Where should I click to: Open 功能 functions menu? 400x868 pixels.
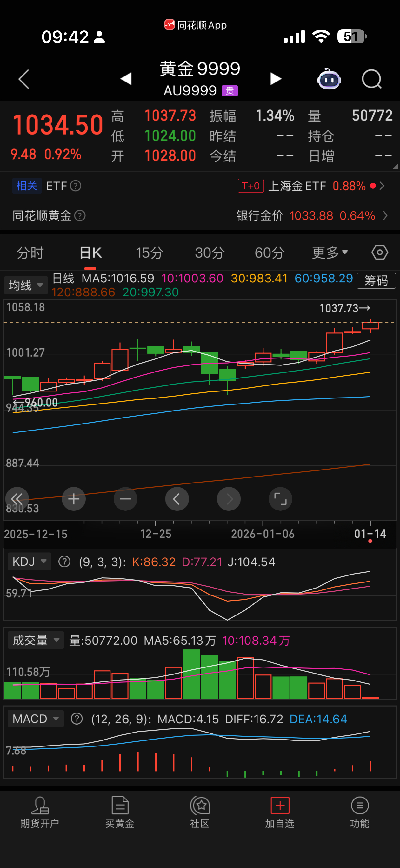pos(360,813)
